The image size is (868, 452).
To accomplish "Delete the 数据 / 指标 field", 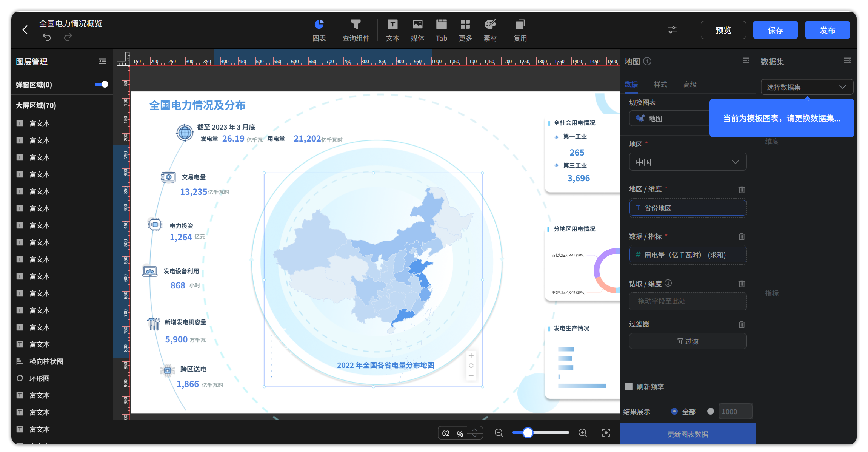I will 742,236.
